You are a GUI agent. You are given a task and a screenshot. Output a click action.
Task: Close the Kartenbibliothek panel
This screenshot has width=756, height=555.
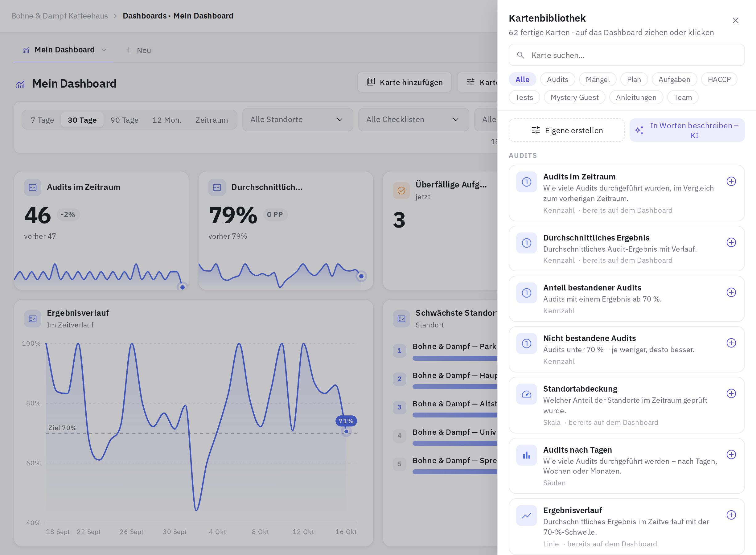(736, 20)
